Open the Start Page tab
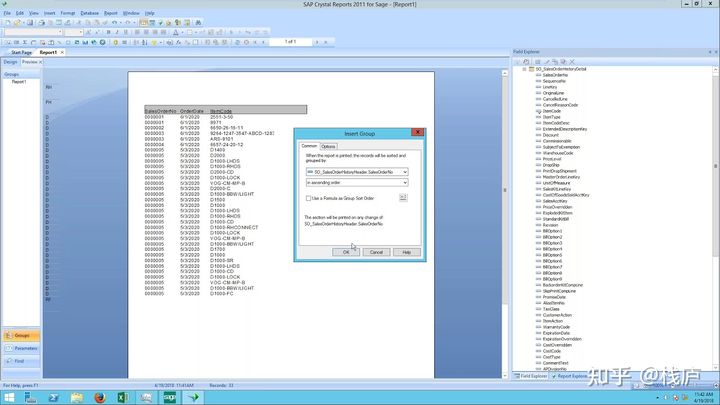720x405 pixels. click(22, 52)
